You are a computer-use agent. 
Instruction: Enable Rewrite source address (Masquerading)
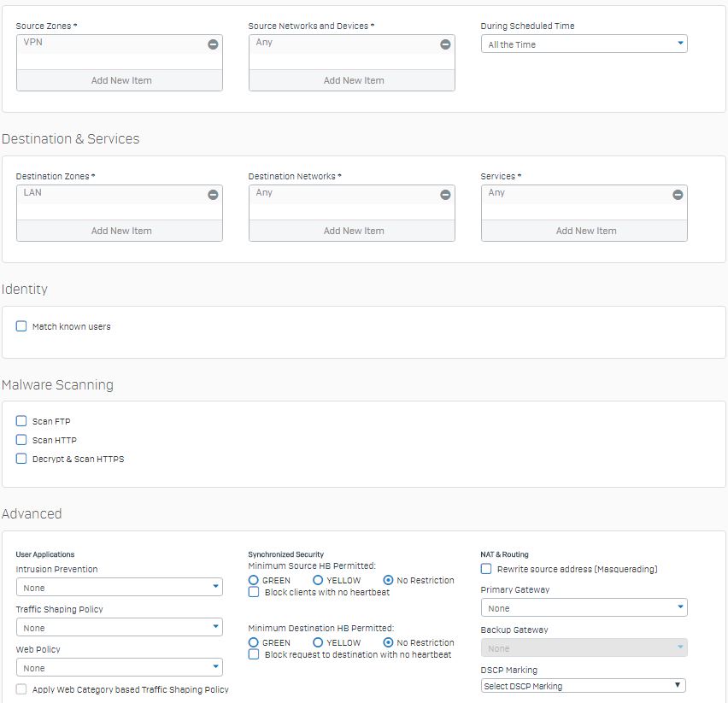point(486,568)
